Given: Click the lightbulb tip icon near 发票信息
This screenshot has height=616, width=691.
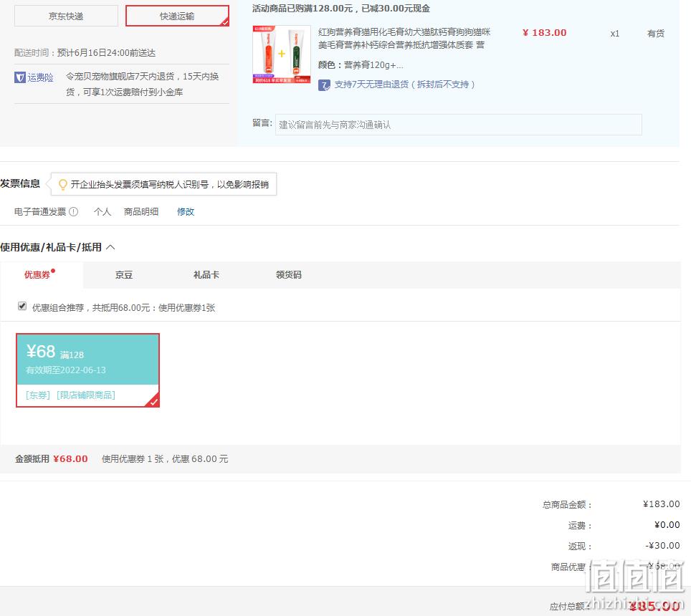Looking at the screenshot, I should click(x=63, y=184).
